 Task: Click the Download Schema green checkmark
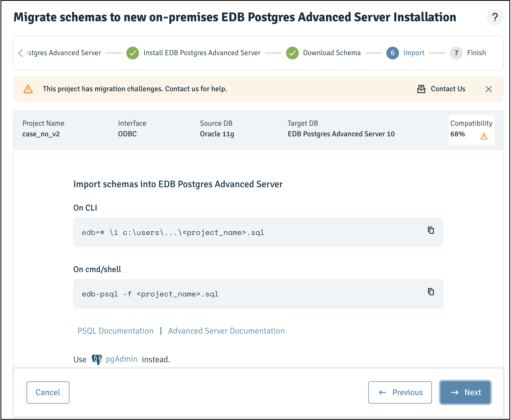click(292, 53)
